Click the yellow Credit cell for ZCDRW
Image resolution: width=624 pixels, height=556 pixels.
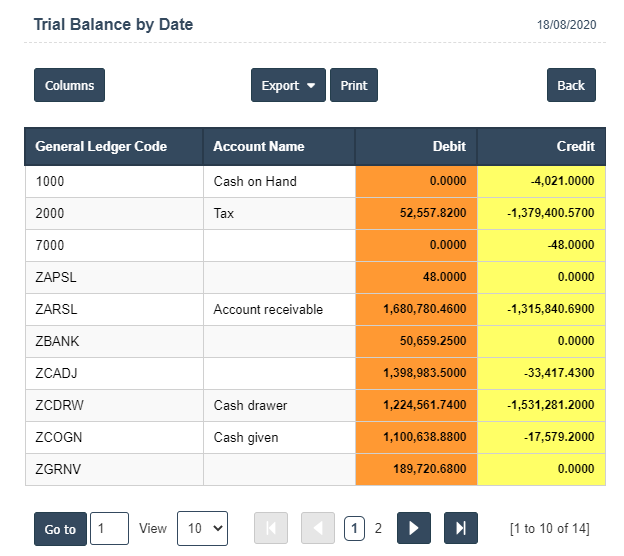tap(540, 406)
